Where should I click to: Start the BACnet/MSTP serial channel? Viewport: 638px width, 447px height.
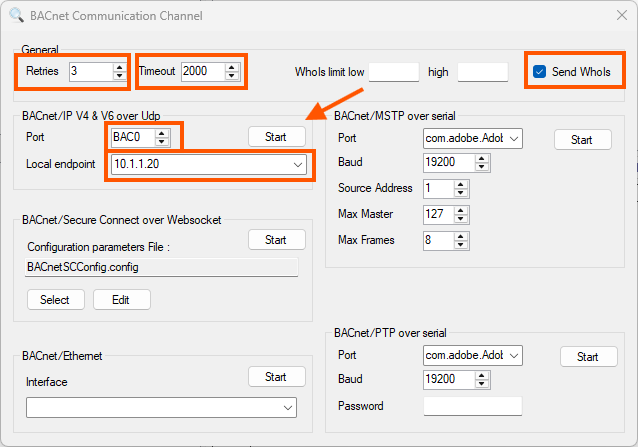tap(583, 140)
